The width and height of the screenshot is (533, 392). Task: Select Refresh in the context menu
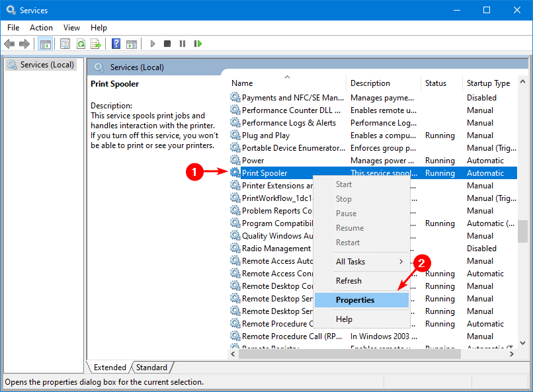pos(348,281)
